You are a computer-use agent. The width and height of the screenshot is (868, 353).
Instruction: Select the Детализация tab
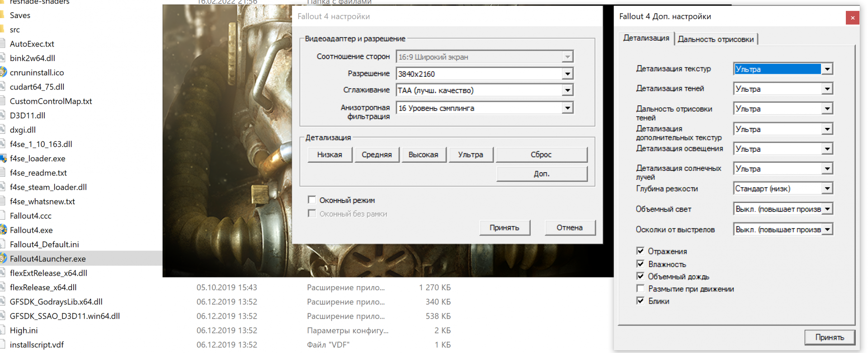tap(646, 38)
